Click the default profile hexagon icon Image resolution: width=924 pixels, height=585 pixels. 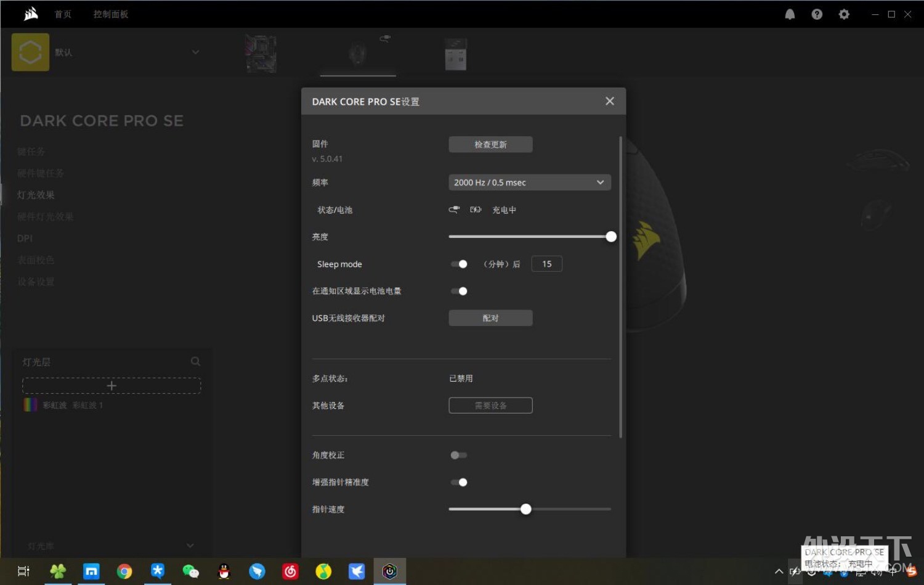tap(30, 52)
